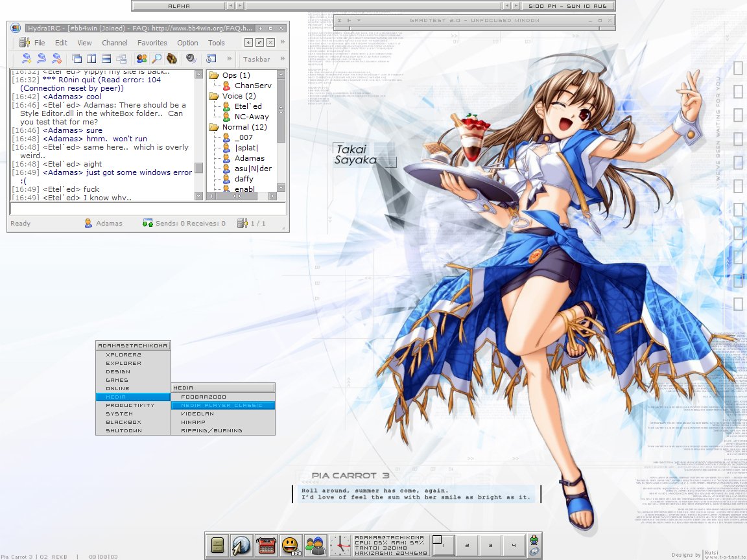Open the Favorites menu
Screen dimensions: 747x560
point(152,43)
